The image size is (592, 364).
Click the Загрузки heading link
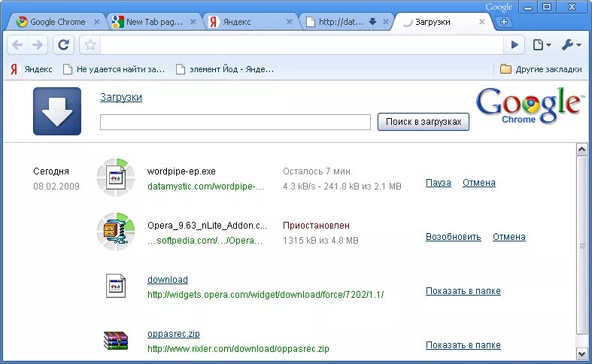coord(121,98)
